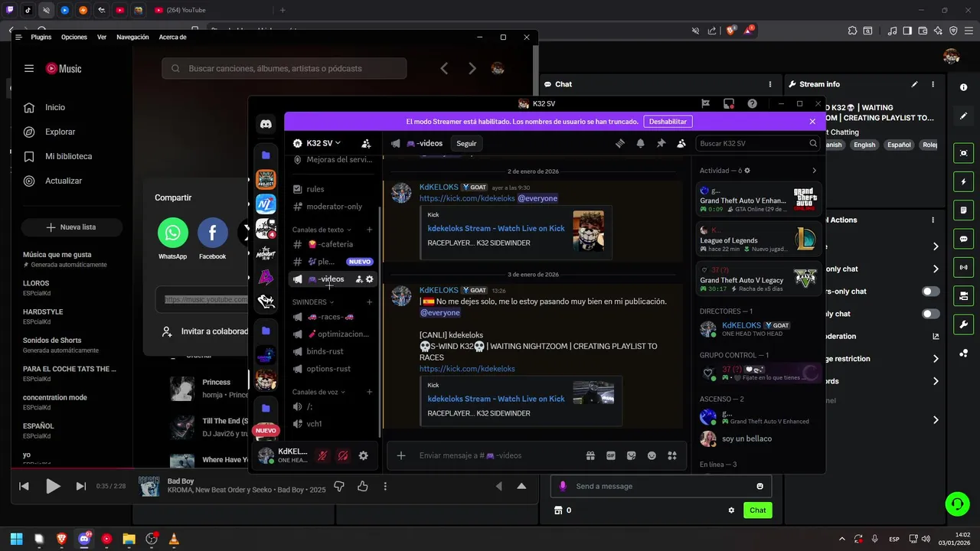This screenshot has width=980, height=551.
Task: Open League of Legends activity card
Action: coord(758,239)
